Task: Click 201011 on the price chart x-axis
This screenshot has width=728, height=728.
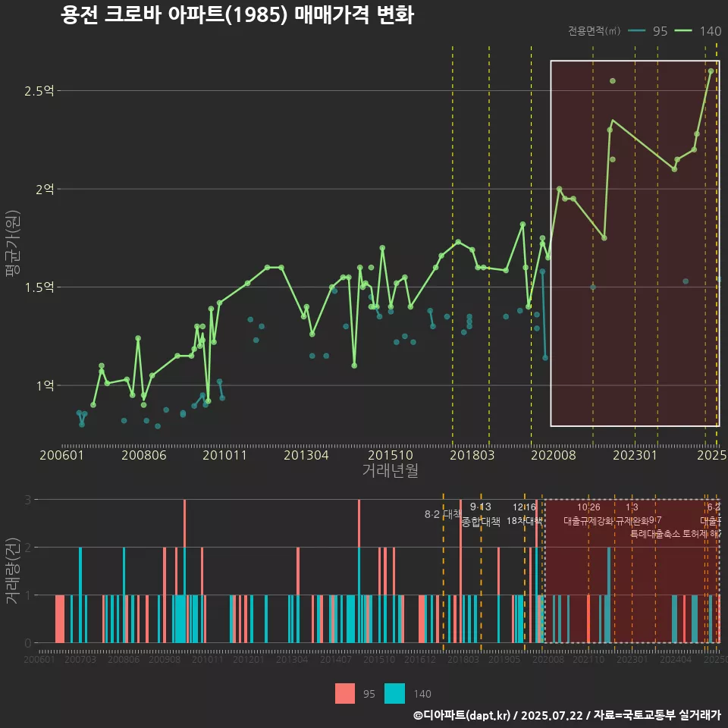Action: point(224,455)
